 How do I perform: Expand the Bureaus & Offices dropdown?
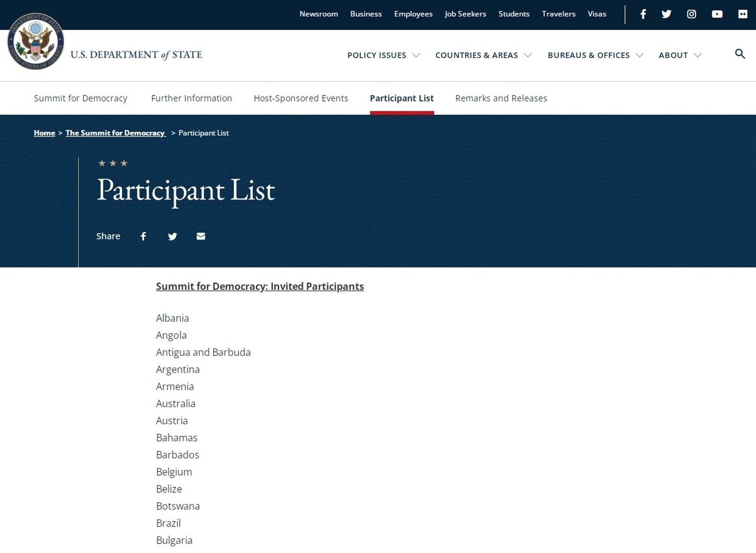click(x=595, y=55)
